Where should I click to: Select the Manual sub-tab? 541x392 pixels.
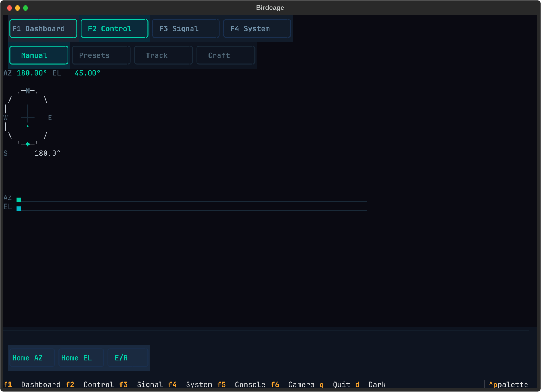coord(39,55)
